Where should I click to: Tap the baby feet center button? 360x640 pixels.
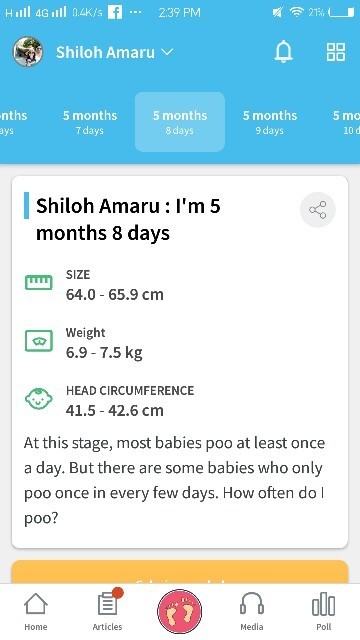coord(180,611)
